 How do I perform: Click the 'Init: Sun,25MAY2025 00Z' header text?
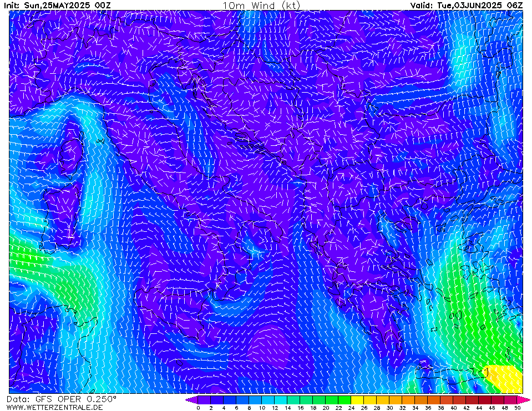pos(57,5)
